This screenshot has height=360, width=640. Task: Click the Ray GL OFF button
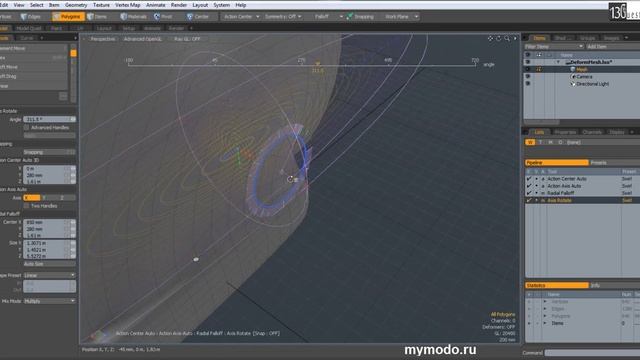(x=187, y=39)
